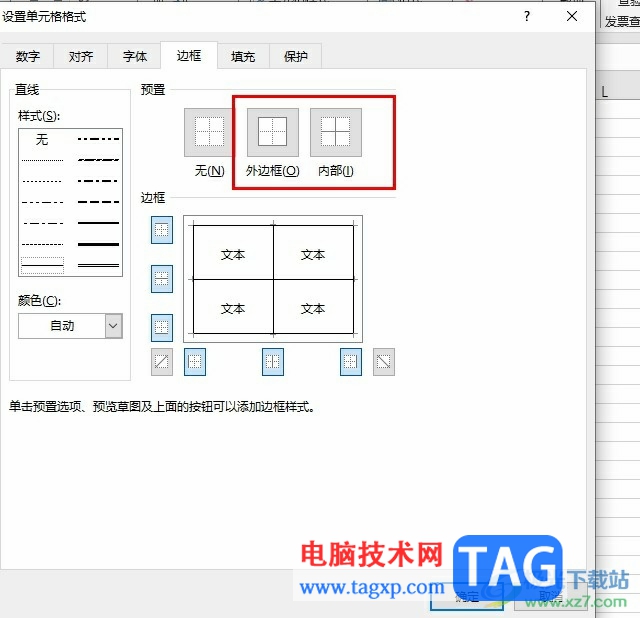Apply the Outline (外边框) preset
The width and height of the screenshot is (640, 618).
(273, 132)
